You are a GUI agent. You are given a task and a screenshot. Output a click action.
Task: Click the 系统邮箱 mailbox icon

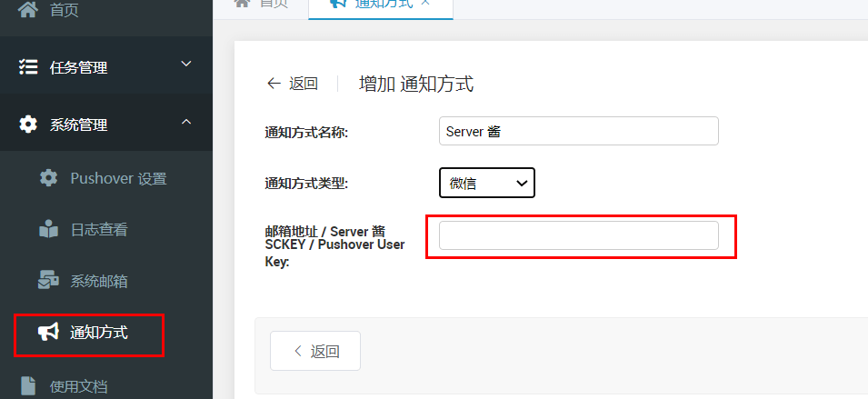tap(49, 280)
